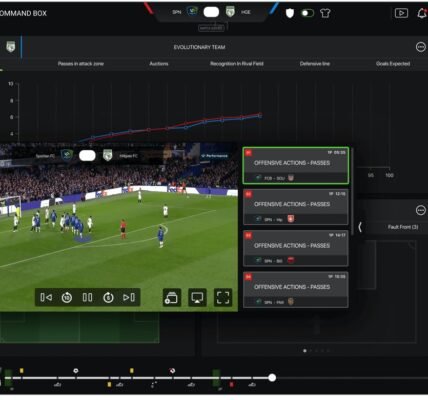The width and height of the screenshot is (428, 400).
Task: Click the clip list scrollbar
Action: click(352, 190)
